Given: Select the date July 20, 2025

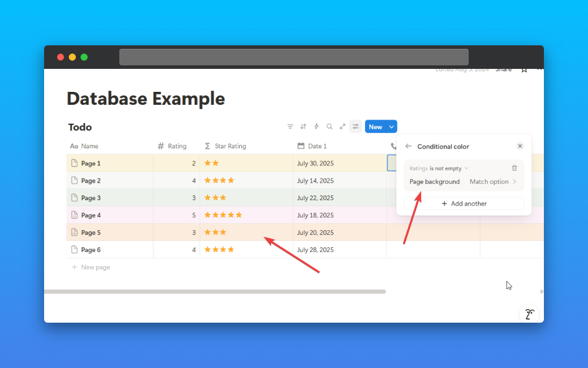Looking at the screenshot, I should click(x=315, y=233).
